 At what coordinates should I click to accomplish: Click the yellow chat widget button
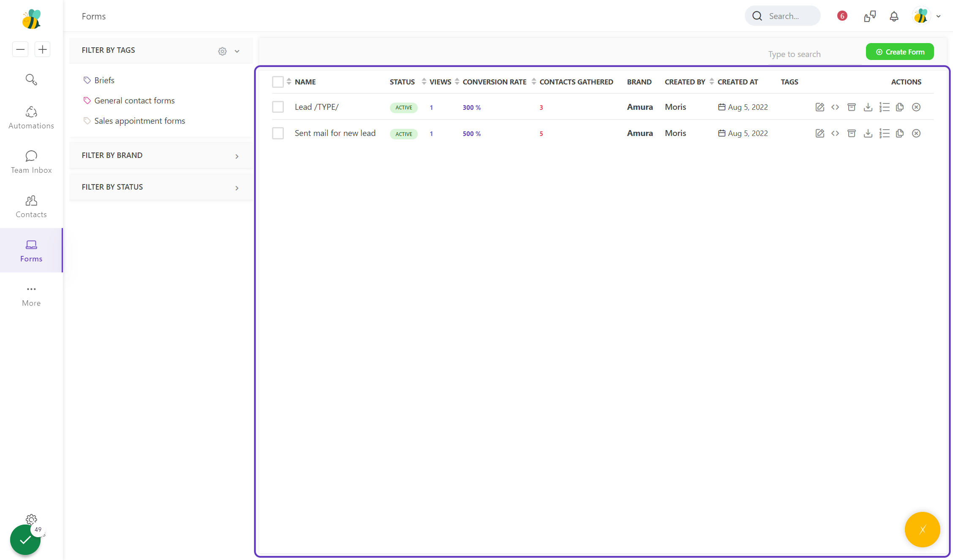[923, 530]
